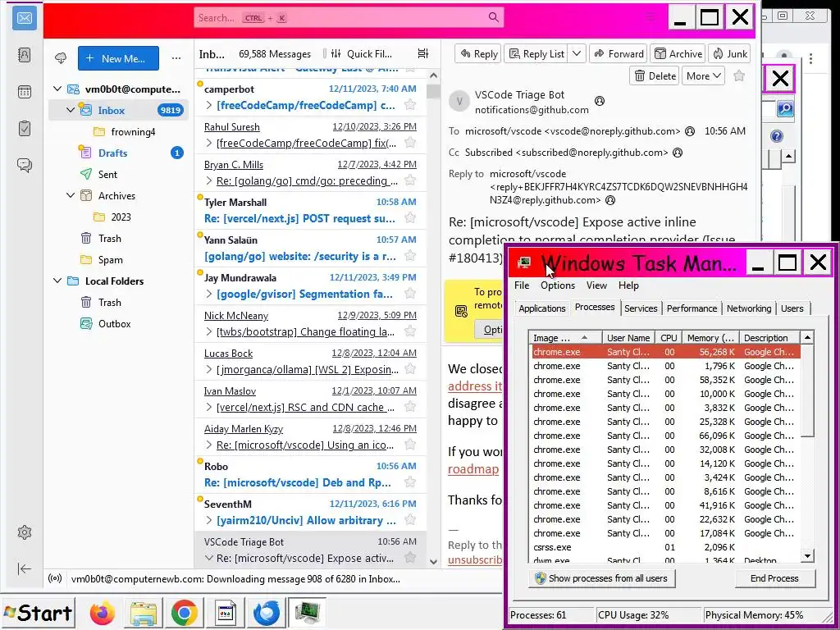Open the Chat sidebar icon
This screenshot has height=630, width=840.
tap(24, 165)
